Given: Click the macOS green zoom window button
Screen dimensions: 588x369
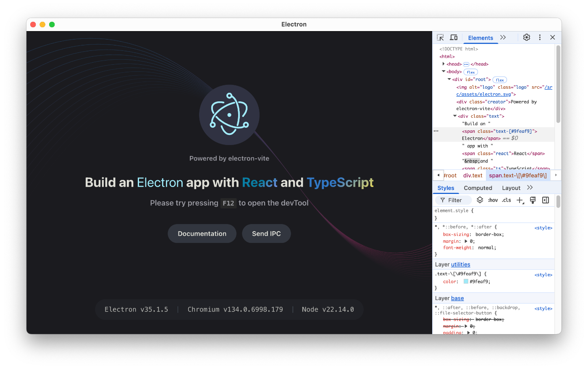Looking at the screenshot, I should tap(52, 24).
